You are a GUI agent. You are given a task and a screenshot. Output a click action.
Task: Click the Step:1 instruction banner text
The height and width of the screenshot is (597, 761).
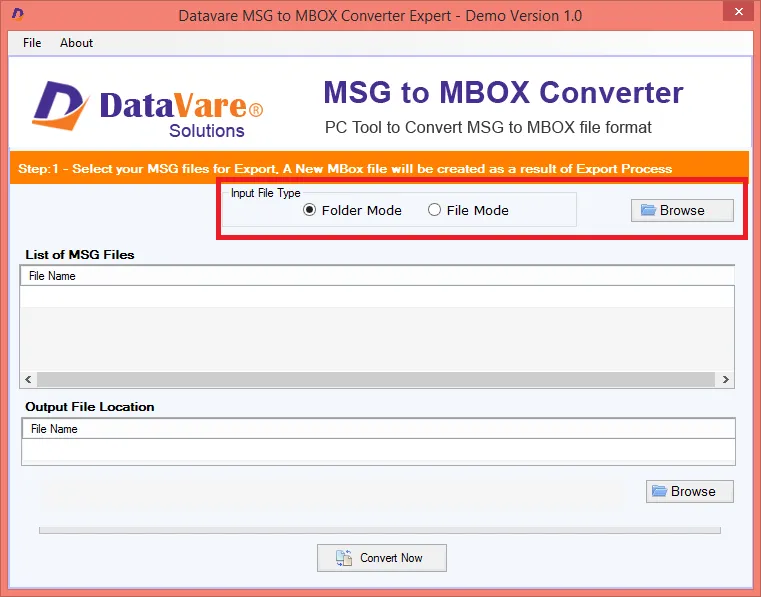coord(345,168)
